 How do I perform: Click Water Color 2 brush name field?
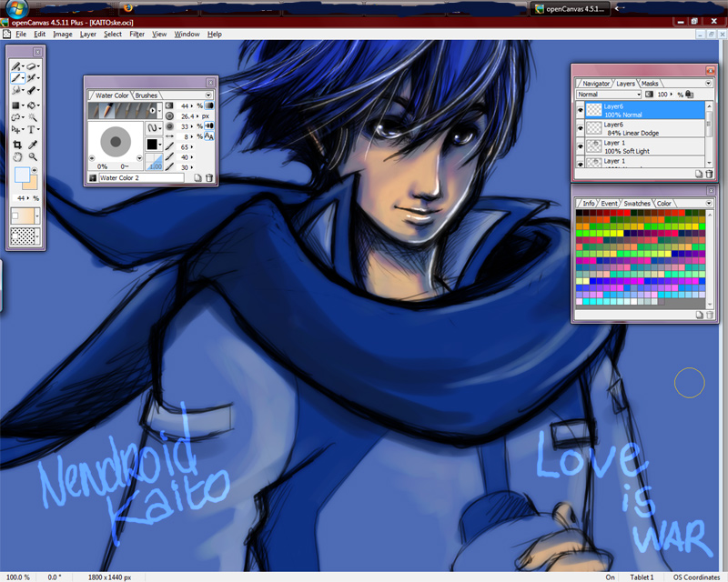[141, 177]
